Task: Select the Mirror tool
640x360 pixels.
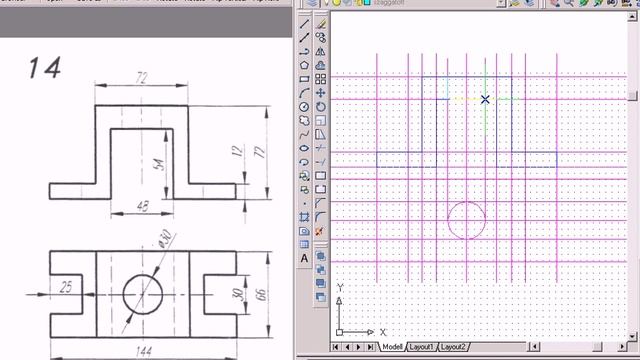Action: (x=321, y=52)
